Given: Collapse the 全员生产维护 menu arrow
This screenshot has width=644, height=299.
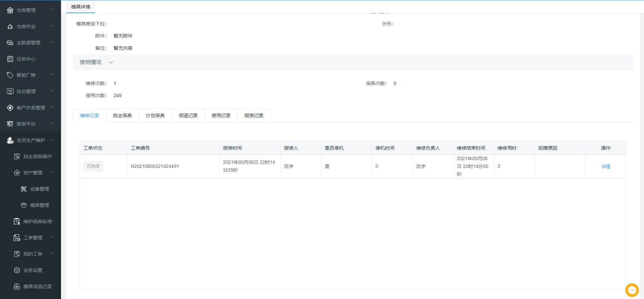Looking at the screenshot, I should (x=52, y=140).
